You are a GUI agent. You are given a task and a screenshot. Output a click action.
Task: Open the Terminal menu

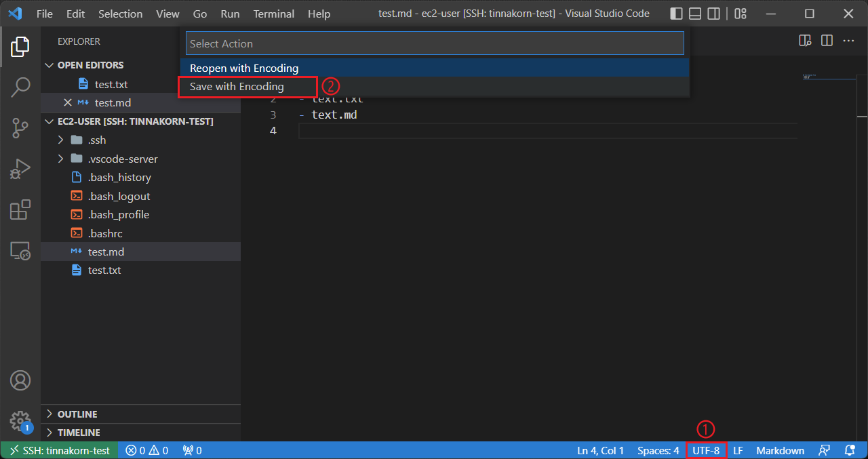[x=273, y=14]
